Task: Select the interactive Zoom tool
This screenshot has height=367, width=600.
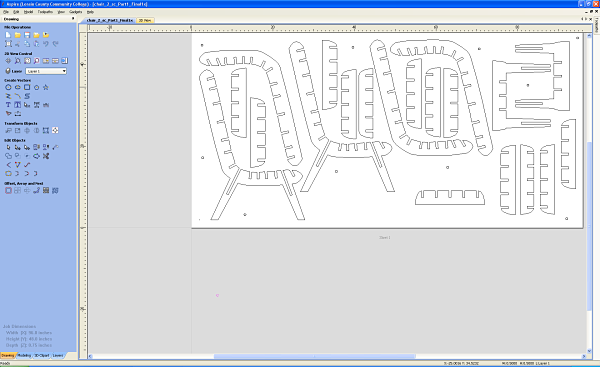Action: pyautogui.click(x=18, y=60)
